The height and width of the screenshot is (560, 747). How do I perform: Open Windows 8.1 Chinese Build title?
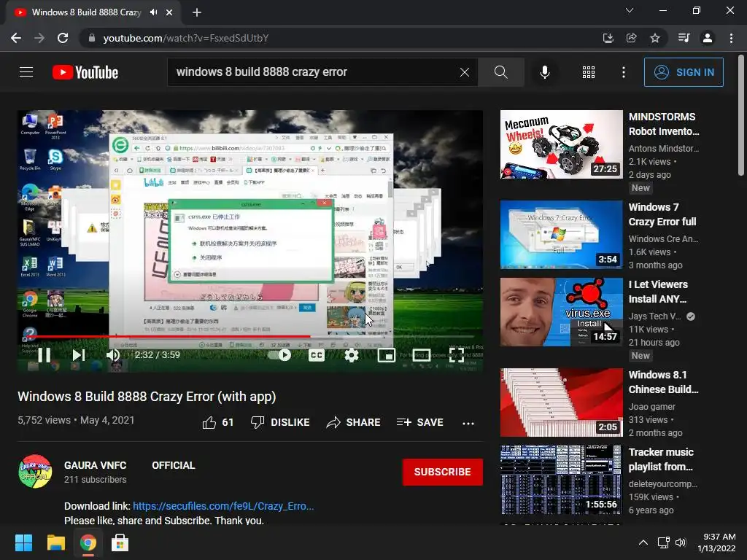[663, 382]
